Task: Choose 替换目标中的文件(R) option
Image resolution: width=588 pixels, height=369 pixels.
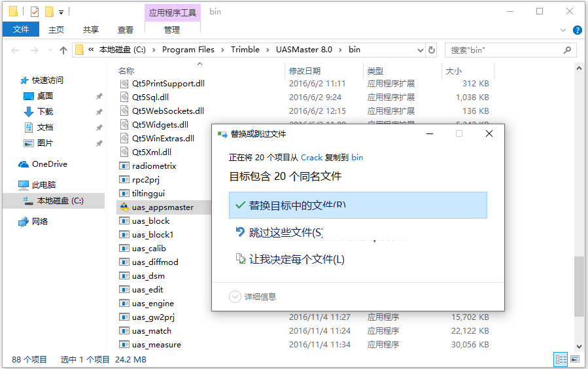Action: tap(358, 205)
